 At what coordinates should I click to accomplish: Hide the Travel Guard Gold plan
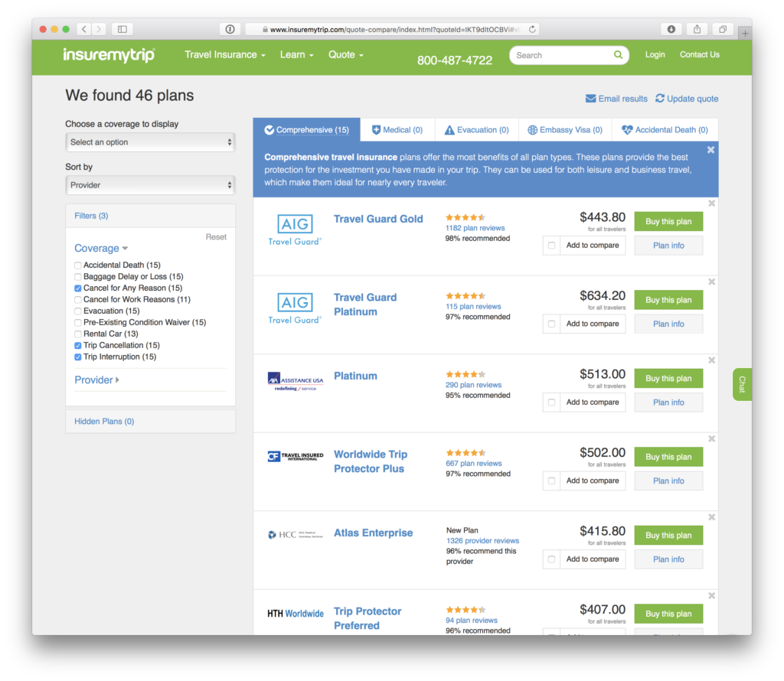pos(711,204)
